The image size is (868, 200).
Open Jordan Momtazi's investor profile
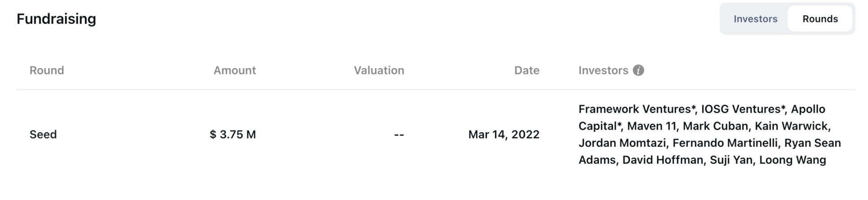tap(622, 143)
